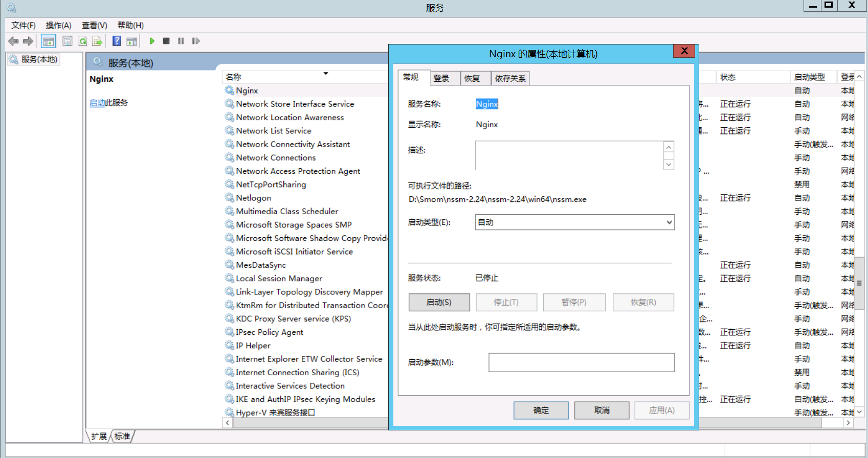Image resolution: width=868 pixels, height=458 pixels.
Task: Click description box scroll up arrow
Action: pos(669,147)
